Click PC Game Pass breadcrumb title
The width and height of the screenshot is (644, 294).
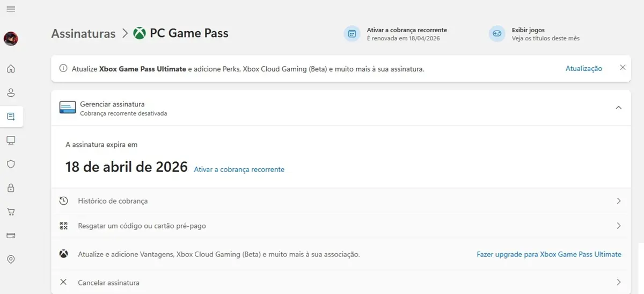point(189,33)
